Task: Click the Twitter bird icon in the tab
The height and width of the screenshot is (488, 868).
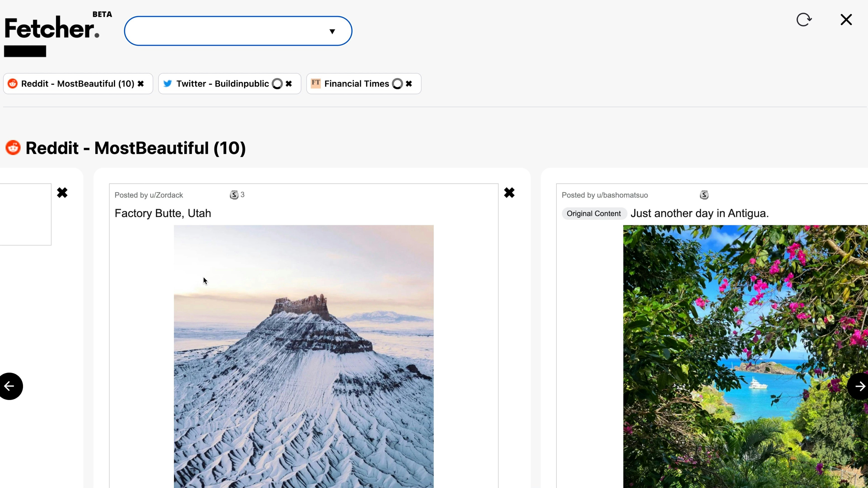Action: point(167,84)
